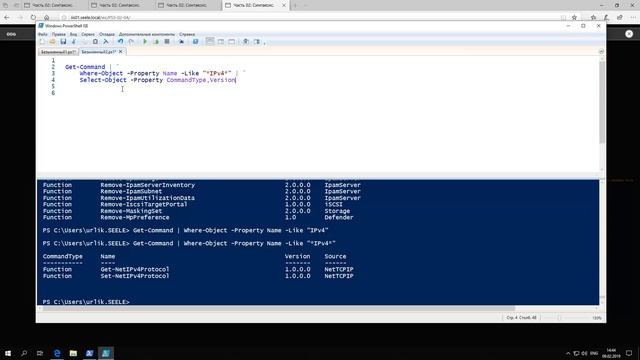Click CommandType,Version text on line 4
The width and height of the screenshot is (640, 360).
201,80
